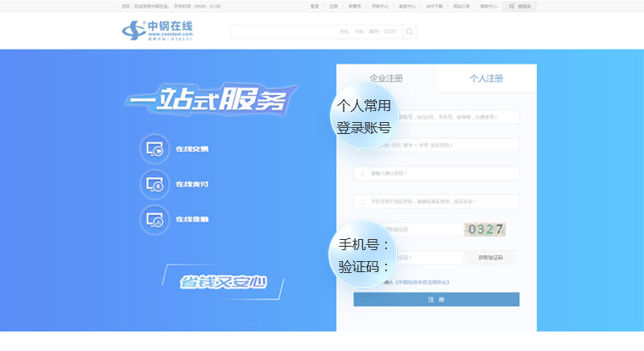Switch to the 个人注册 tab
This screenshot has height=351, width=644.
(486, 79)
